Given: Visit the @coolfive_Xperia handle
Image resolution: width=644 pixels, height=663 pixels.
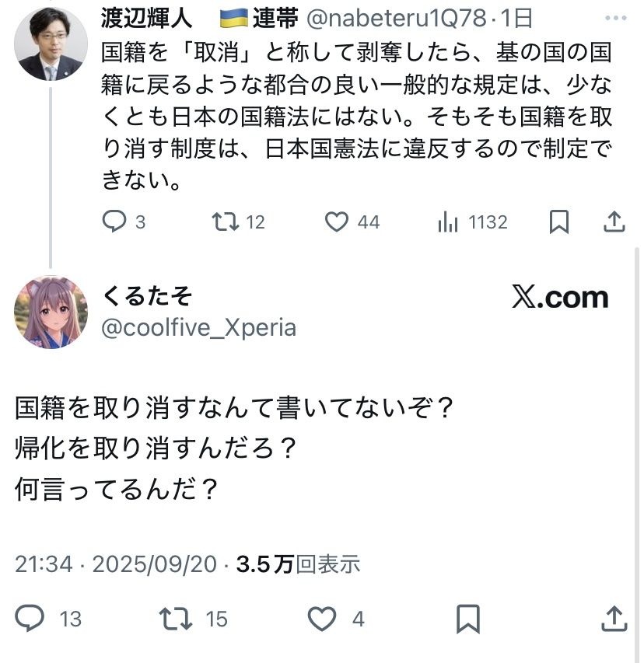Looking at the screenshot, I should 199,327.
